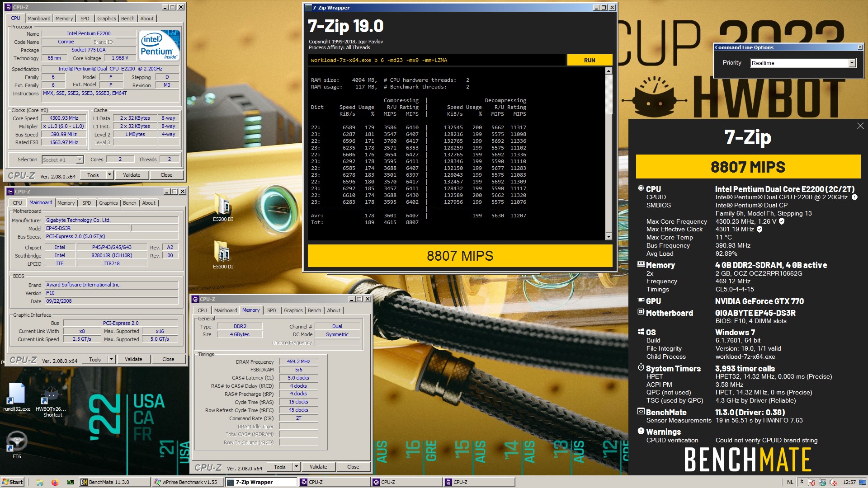
Task: Click the BenchMate version code icon
Action: [641, 412]
